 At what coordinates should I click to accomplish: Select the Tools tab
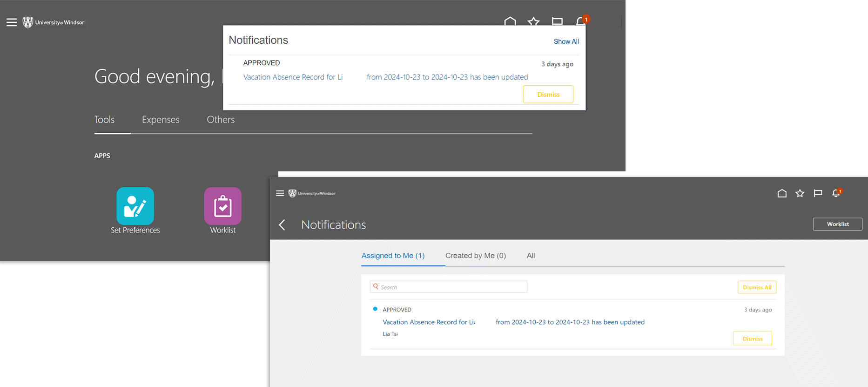coord(104,120)
